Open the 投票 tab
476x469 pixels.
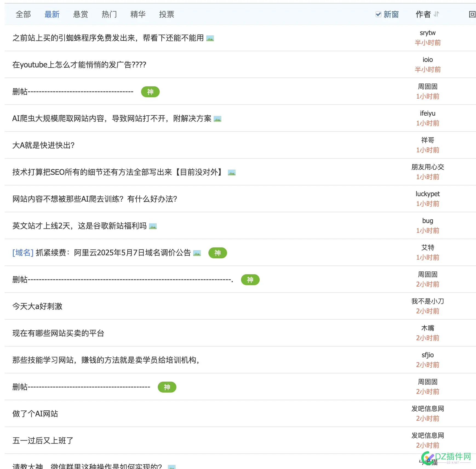click(x=167, y=14)
